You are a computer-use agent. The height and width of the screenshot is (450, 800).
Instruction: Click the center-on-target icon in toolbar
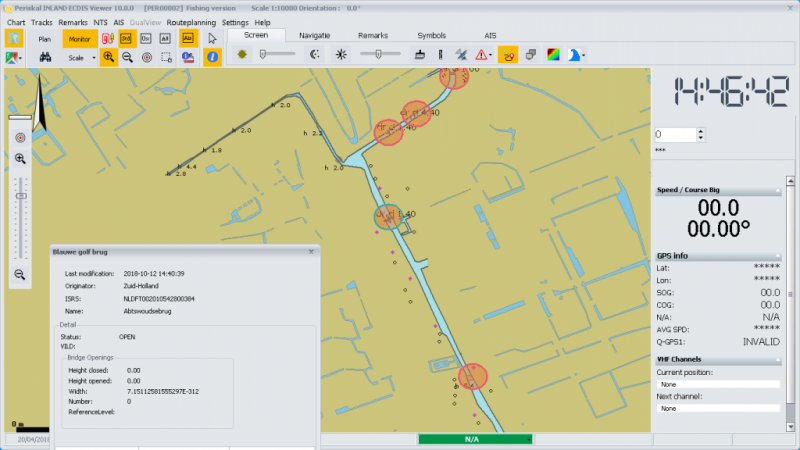pyautogui.click(x=148, y=58)
